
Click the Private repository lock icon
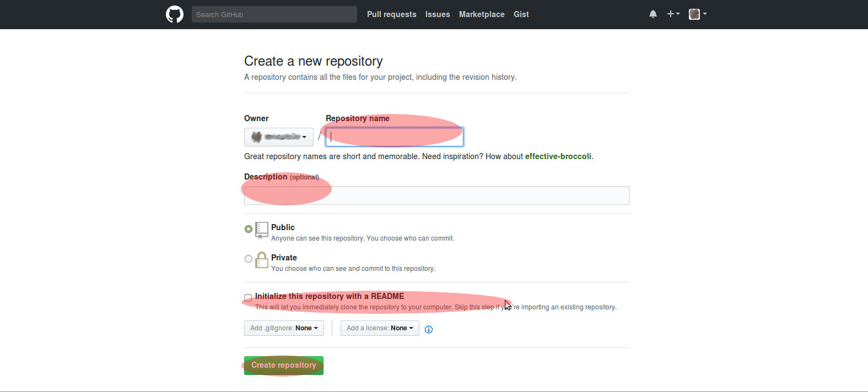pos(262,260)
